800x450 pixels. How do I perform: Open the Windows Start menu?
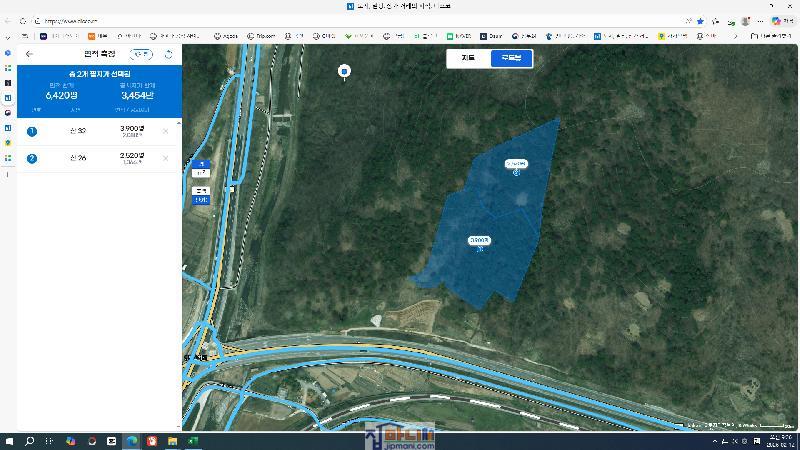click(x=10, y=441)
